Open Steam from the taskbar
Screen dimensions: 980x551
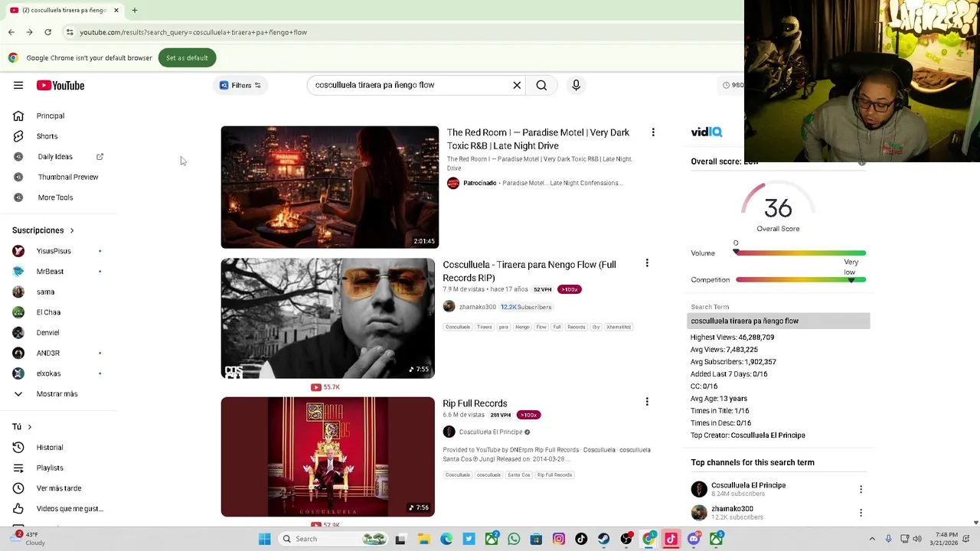tap(603, 539)
